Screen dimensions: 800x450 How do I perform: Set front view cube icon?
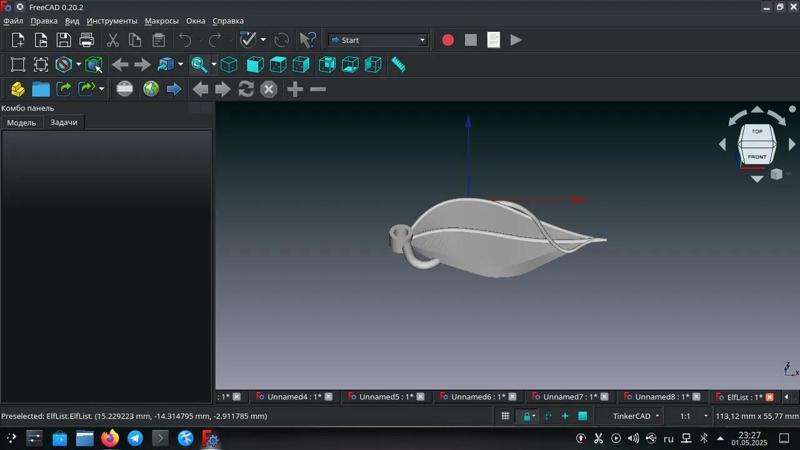(255, 65)
